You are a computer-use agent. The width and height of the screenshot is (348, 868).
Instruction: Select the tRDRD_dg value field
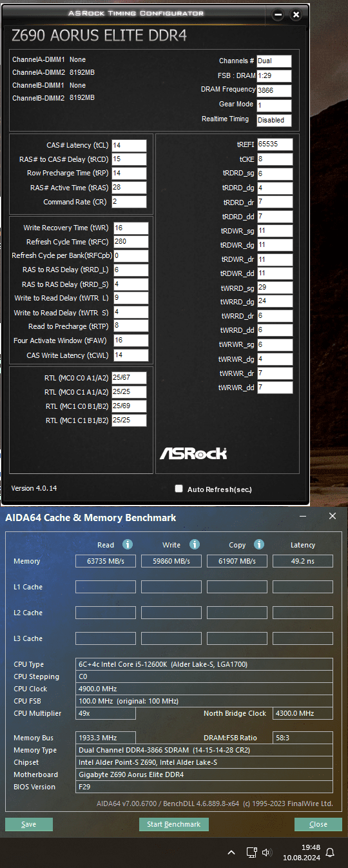tap(275, 188)
